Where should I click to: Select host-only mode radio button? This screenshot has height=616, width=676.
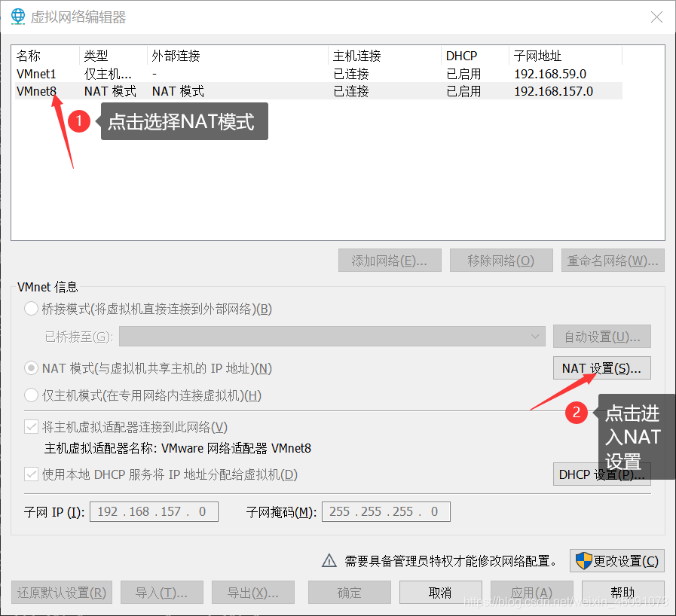(31, 395)
